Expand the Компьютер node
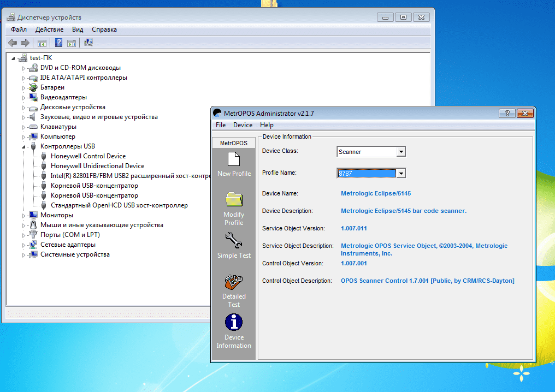This screenshot has width=555, height=392. [x=23, y=137]
